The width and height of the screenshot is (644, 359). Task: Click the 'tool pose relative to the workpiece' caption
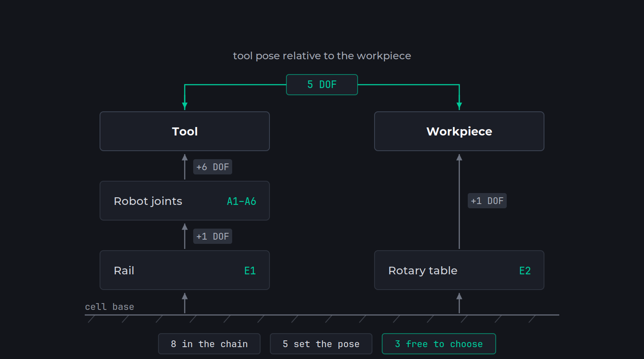pyautogui.click(x=322, y=56)
